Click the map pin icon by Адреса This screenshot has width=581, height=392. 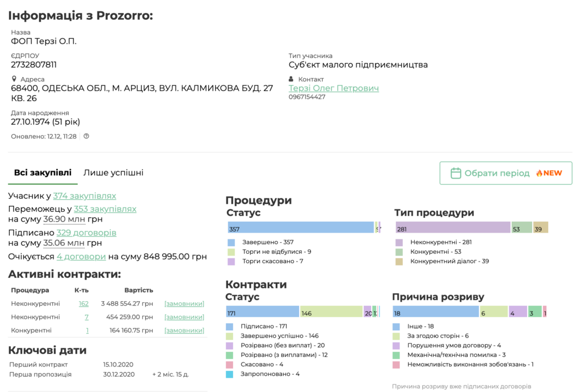point(14,79)
